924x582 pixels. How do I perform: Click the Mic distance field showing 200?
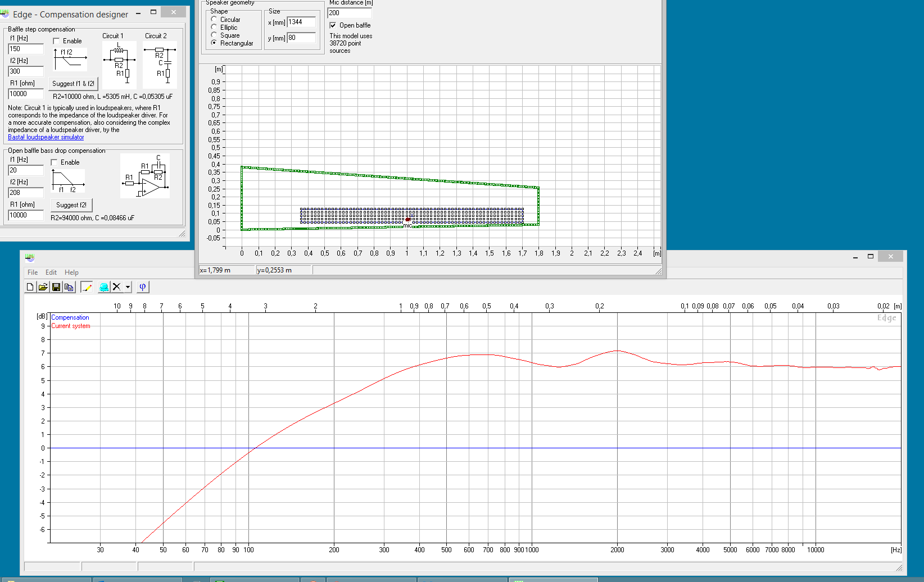[350, 13]
